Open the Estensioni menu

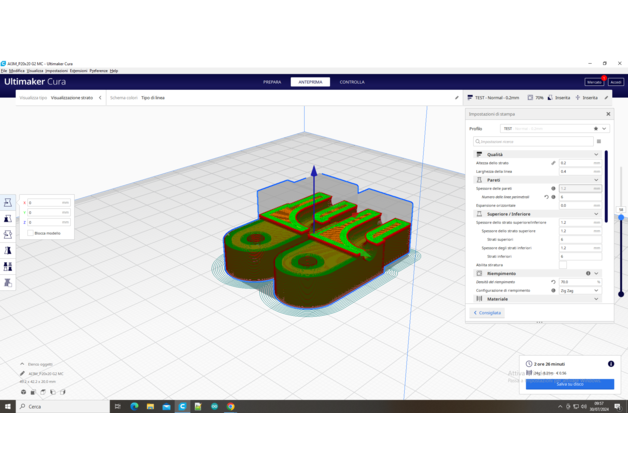click(78, 71)
